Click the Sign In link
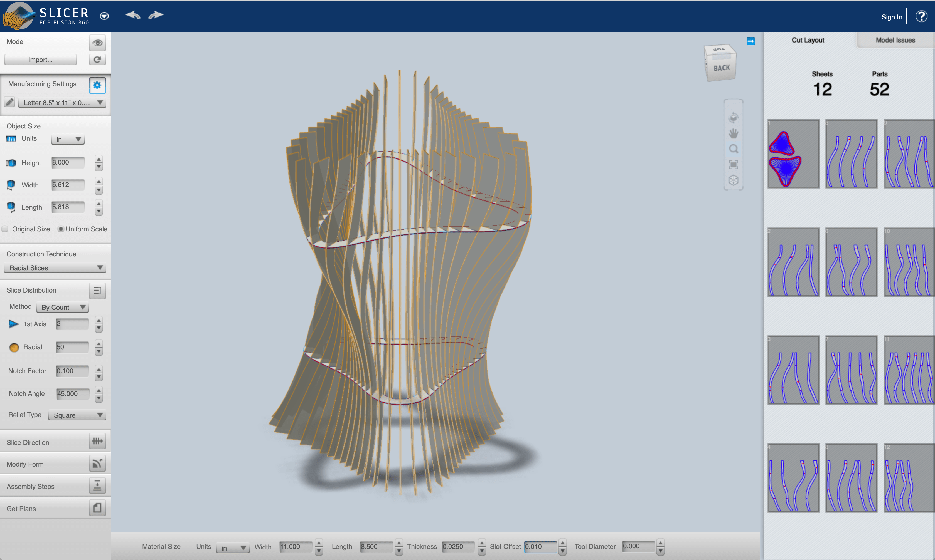 point(892,17)
